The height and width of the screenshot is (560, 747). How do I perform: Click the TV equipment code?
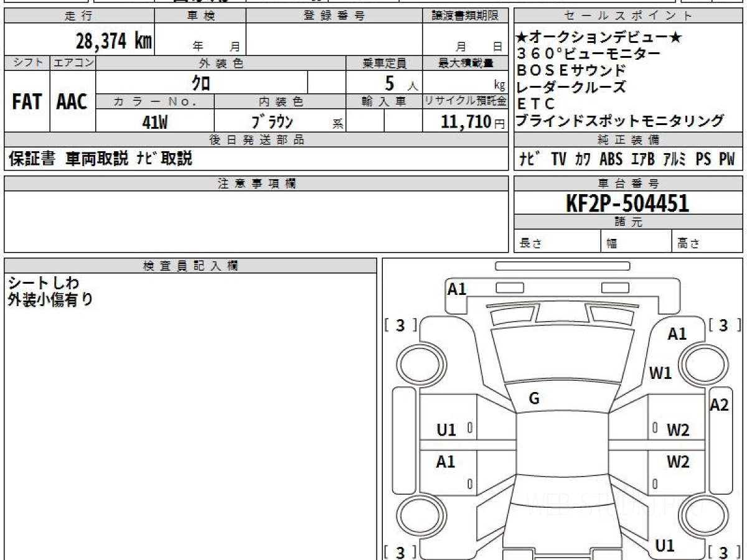pyautogui.click(x=558, y=159)
